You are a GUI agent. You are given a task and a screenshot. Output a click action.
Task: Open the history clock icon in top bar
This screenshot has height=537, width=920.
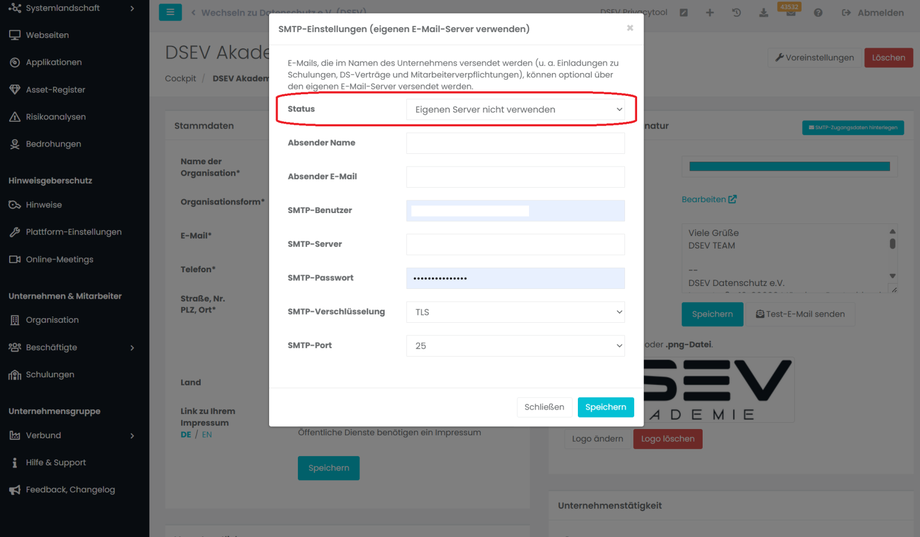click(x=736, y=12)
